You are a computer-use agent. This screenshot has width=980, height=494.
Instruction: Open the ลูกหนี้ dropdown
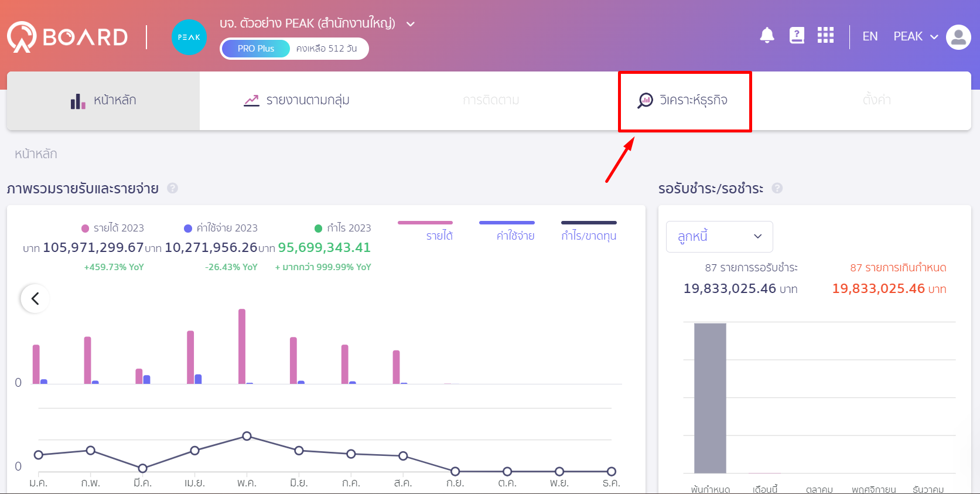(x=719, y=236)
